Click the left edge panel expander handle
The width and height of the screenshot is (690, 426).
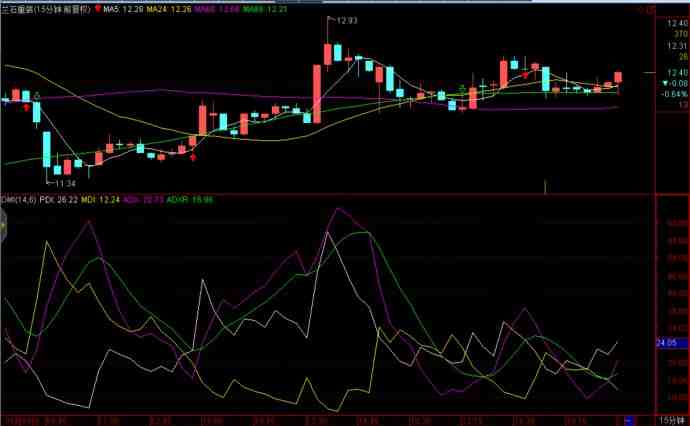tap(3, 225)
